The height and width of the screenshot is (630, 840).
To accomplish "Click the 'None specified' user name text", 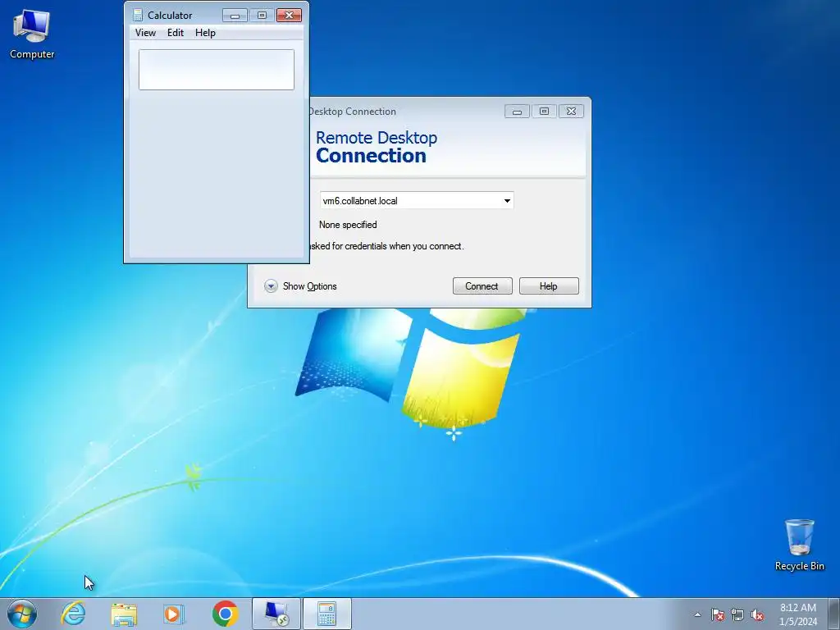I will pyautogui.click(x=348, y=225).
